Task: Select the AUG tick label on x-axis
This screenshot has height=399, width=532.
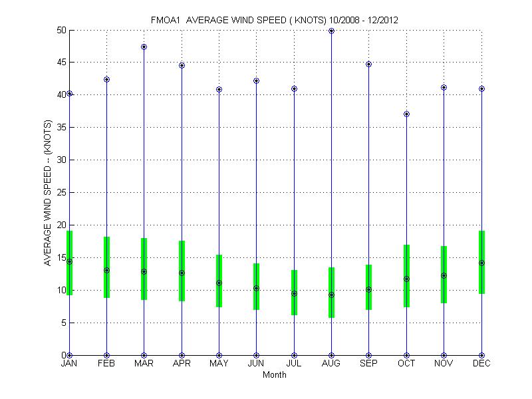Action: (x=331, y=364)
